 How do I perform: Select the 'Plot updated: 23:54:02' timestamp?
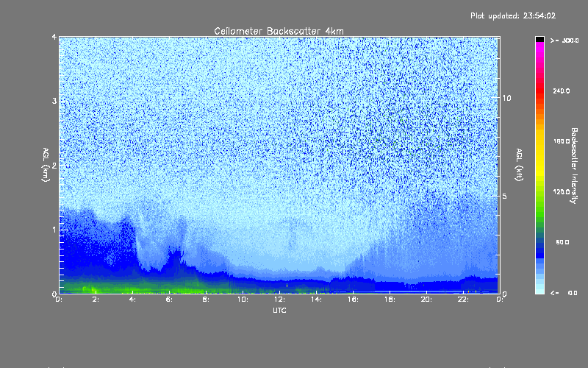click(513, 15)
